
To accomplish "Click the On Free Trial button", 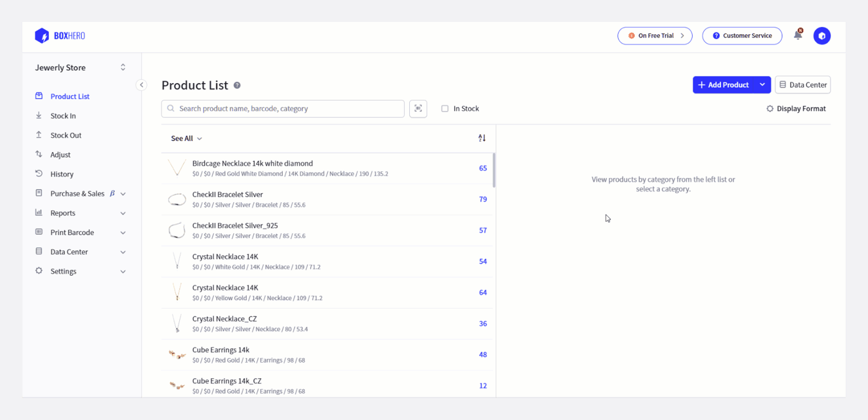I will click(655, 36).
